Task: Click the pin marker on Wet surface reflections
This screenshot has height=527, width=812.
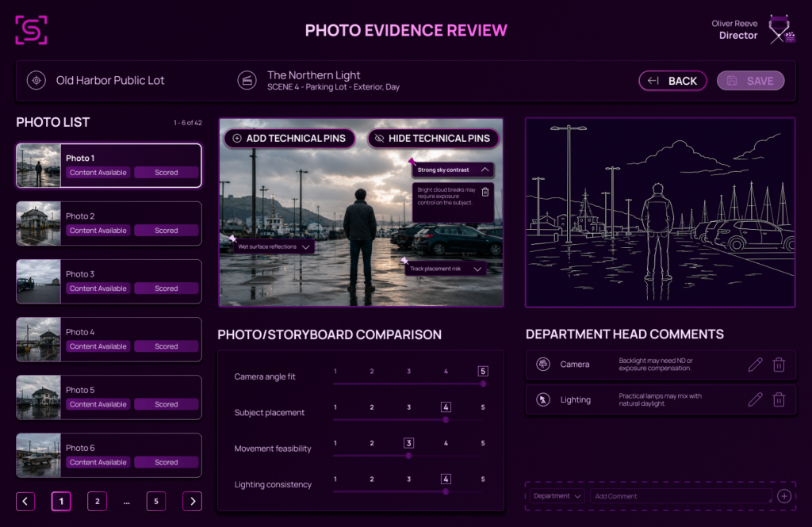Action: point(233,238)
